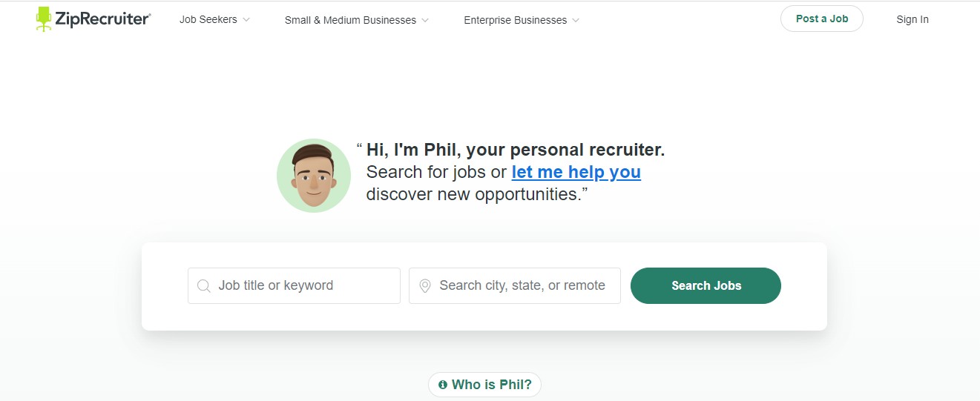
Task: Expand the Enterprise Businesses chevron
Action: pos(576,21)
